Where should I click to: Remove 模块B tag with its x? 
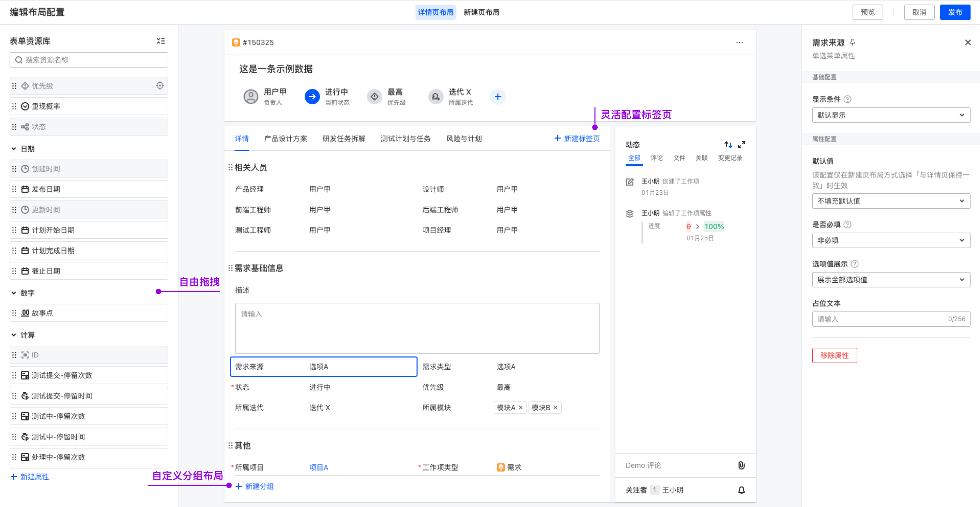(x=555, y=408)
